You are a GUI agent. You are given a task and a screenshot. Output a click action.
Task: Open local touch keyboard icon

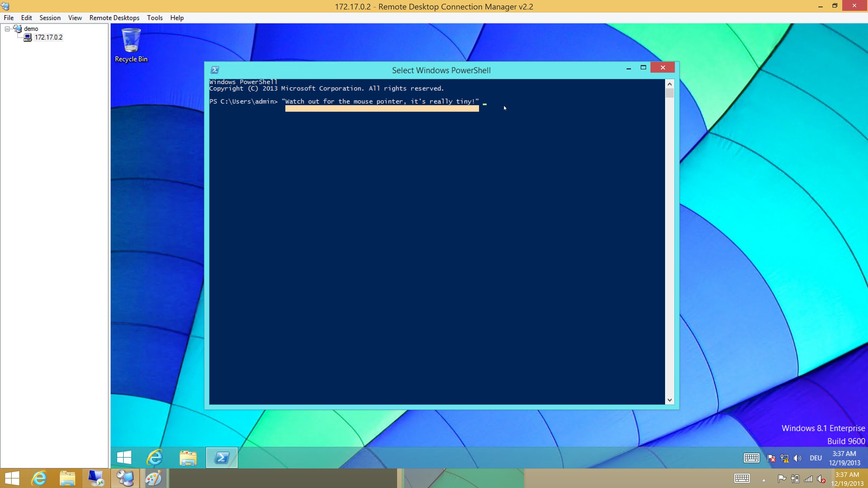(742, 479)
